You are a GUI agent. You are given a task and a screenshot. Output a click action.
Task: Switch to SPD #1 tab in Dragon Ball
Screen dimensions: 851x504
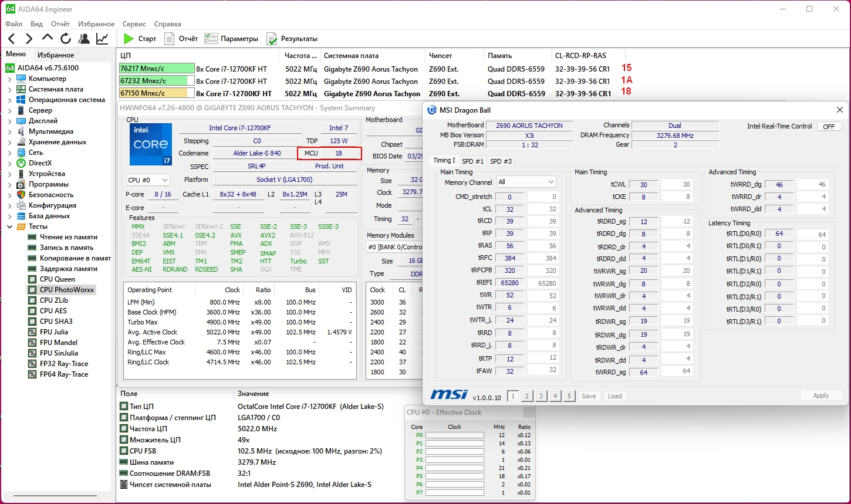pyautogui.click(x=473, y=161)
